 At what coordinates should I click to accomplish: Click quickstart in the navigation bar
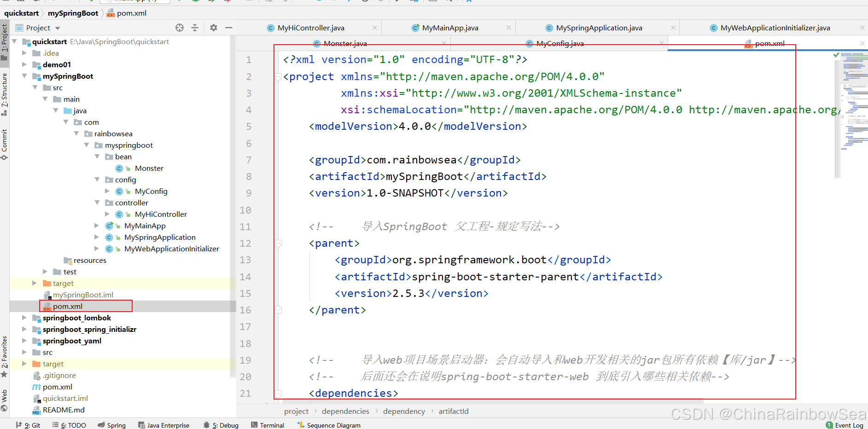22,13
